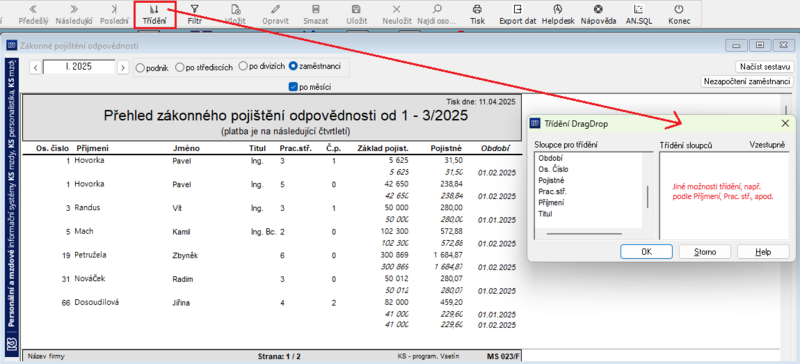Click the Zákonné pojištění window title icon
Screen dimensions: 800x364
coord(12,45)
